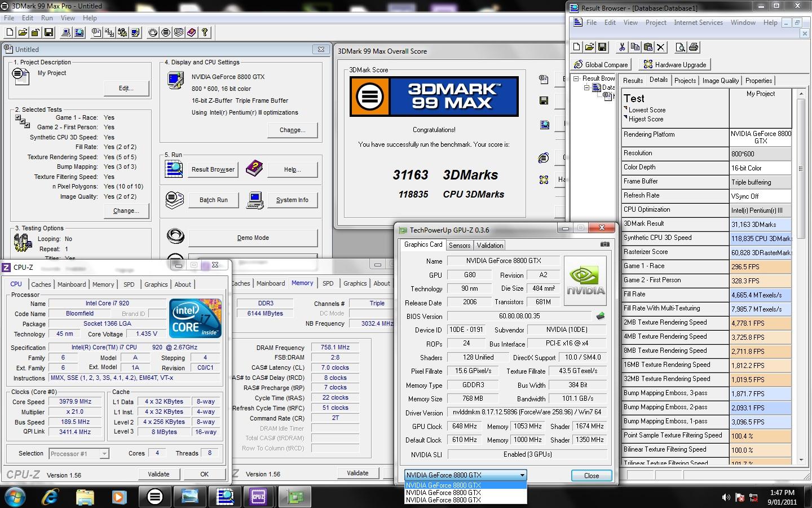Click Result Browser button in Run section
812x508 pixels.
(x=213, y=169)
